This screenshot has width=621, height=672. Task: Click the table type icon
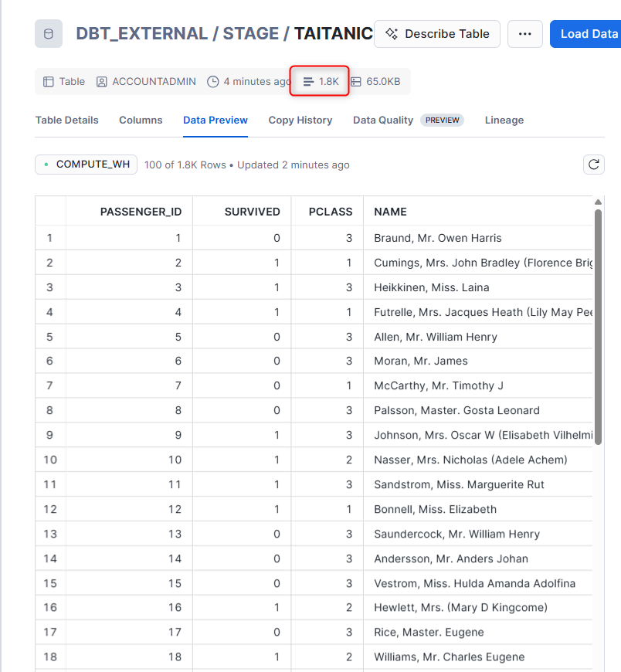49,81
